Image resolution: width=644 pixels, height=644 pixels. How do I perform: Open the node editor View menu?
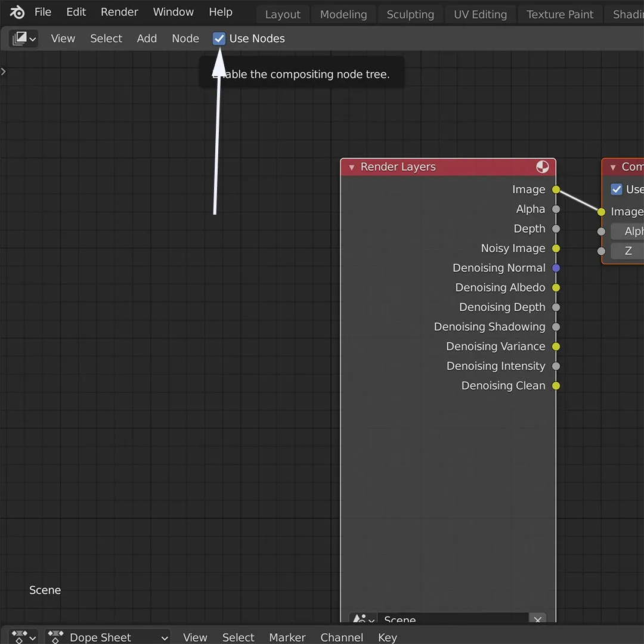tap(63, 39)
